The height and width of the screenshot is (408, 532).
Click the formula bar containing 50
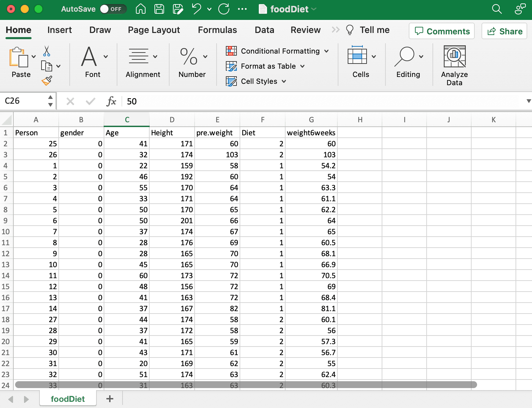(323, 101)
